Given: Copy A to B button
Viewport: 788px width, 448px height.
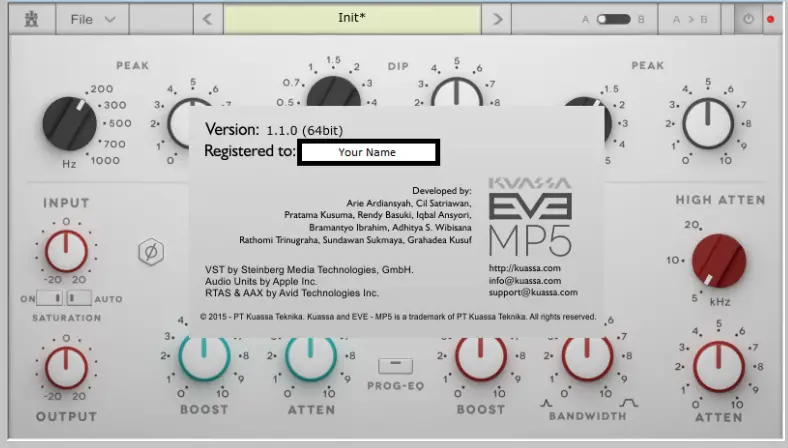Looking at the screenshot, I should coord(690,20).
